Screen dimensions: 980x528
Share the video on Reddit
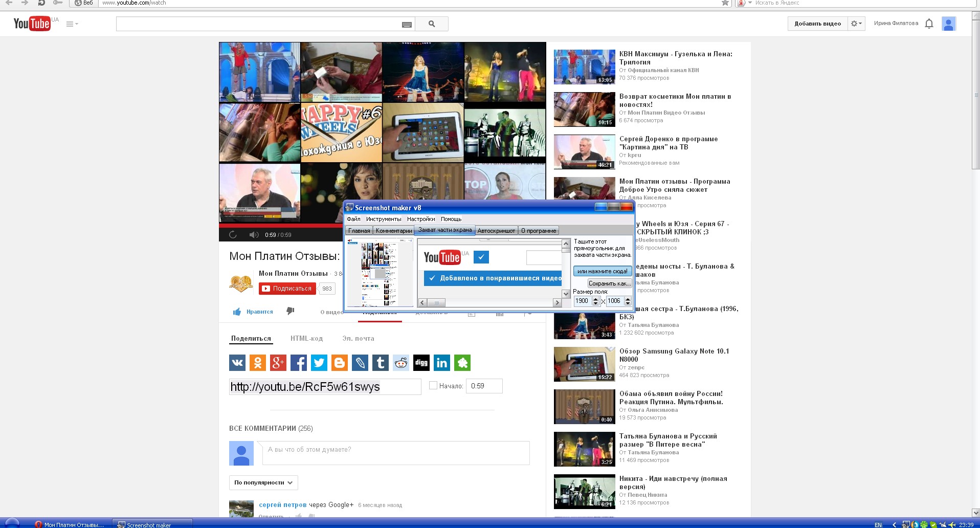[401, 363]
